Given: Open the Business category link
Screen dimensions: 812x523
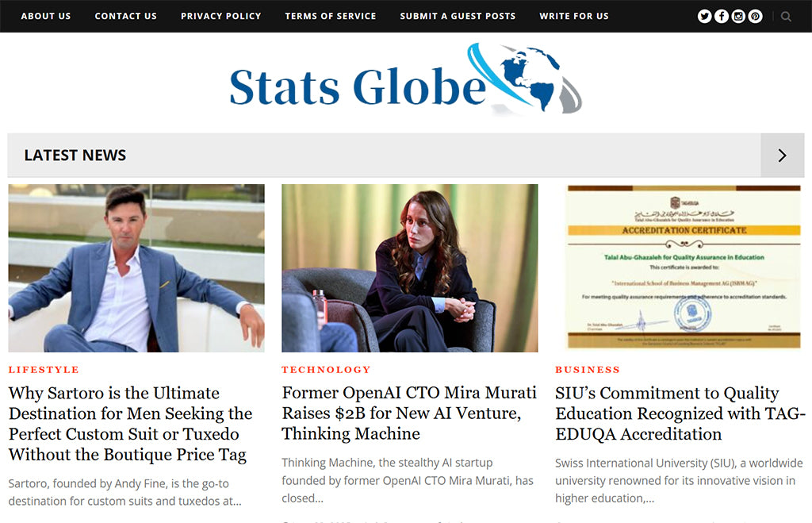Looking at the screenshot, I should 588,370.
